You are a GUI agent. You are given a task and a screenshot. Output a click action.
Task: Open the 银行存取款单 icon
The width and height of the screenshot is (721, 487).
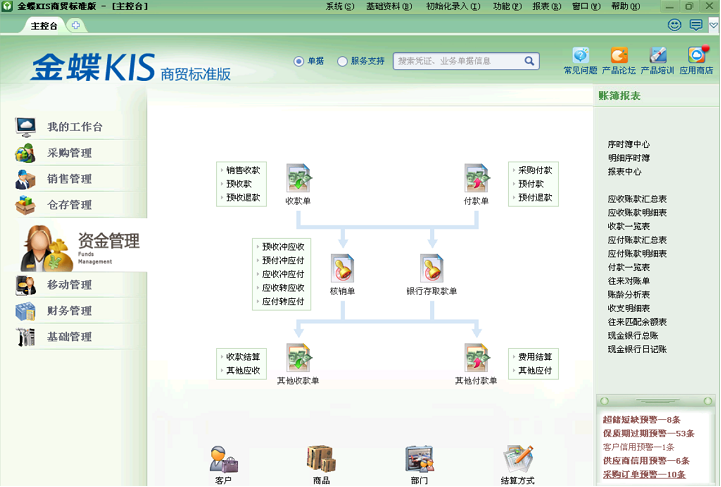point(431,269)
